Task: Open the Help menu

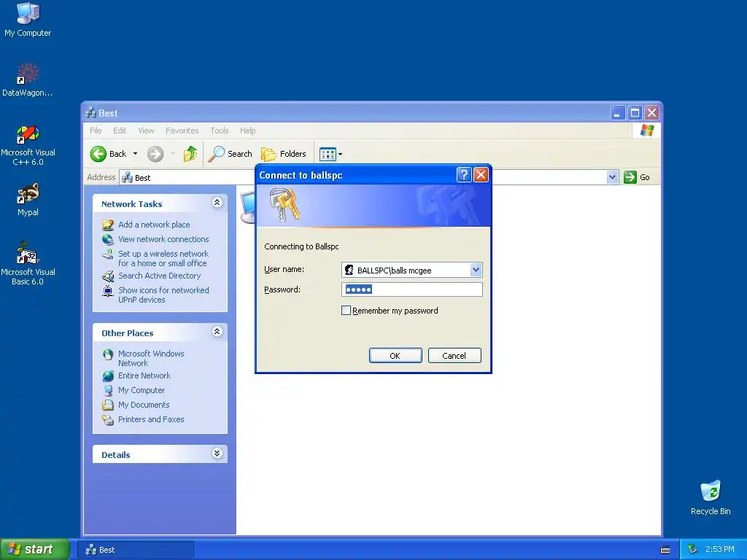Action: pos(248,131)
